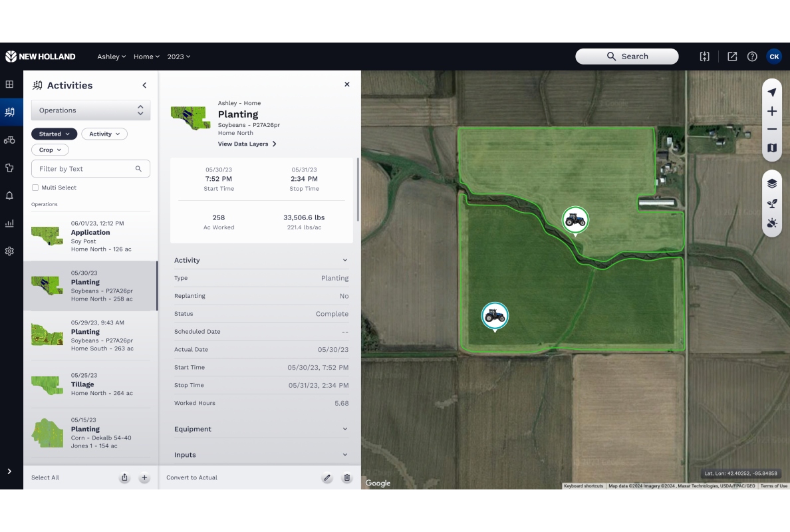
Task: Open Keyboard shortcuts on map footer
Action: (583, 486)
